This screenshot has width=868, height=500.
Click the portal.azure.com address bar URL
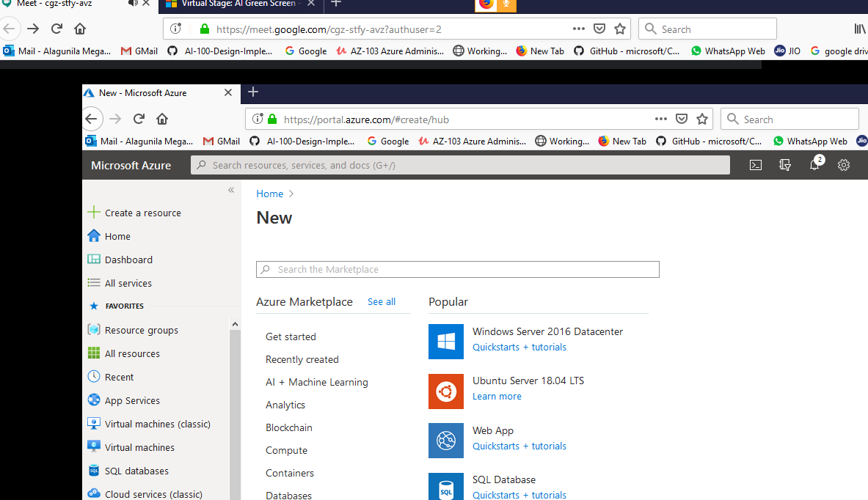(x=366, y=120)
